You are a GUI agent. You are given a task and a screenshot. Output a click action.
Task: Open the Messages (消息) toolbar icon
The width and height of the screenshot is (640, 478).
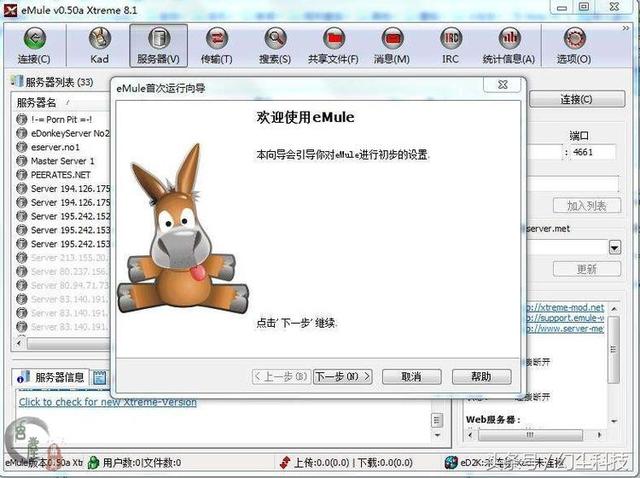click(392, 45)
